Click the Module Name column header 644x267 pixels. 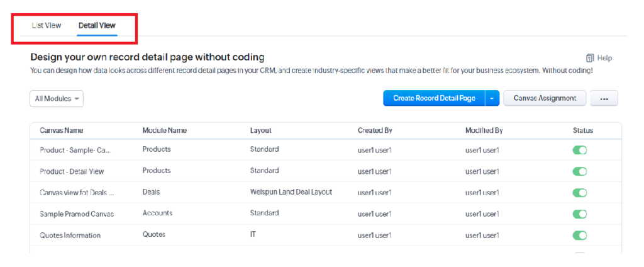pyautogui.click(x=165, y=130)
